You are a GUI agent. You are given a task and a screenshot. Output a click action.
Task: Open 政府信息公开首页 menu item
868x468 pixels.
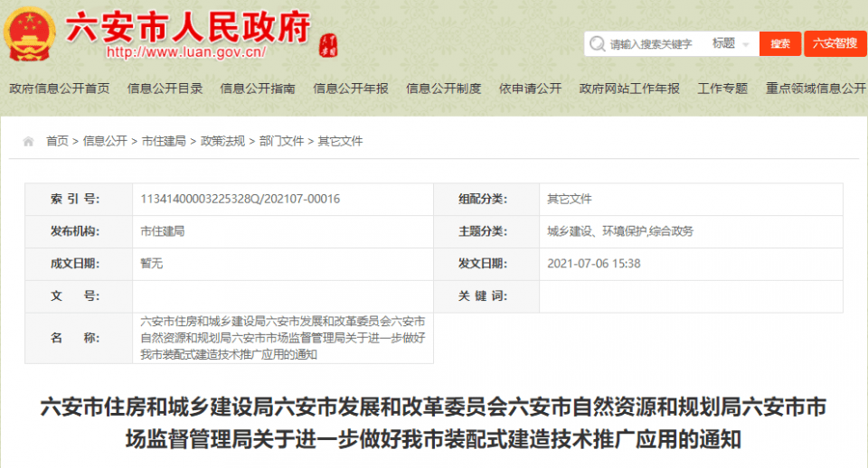click(60, 89)
